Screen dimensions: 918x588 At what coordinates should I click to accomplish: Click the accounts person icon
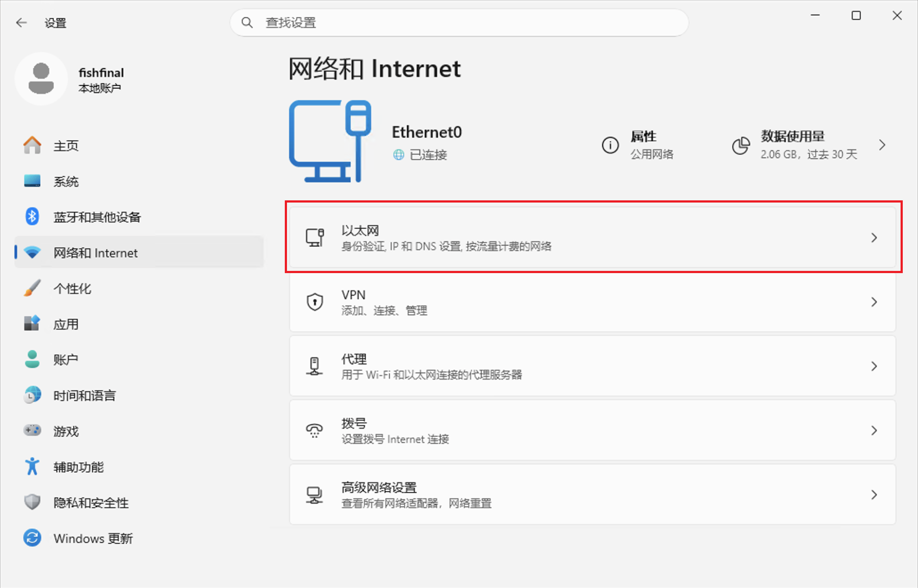32,359
